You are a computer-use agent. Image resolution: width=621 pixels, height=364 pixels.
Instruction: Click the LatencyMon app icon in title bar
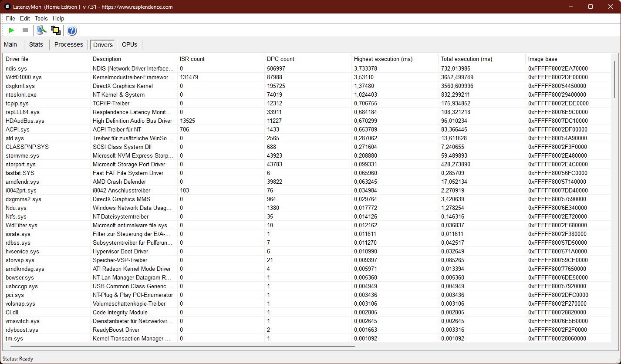pyautogui.click(x=7, y=7)
